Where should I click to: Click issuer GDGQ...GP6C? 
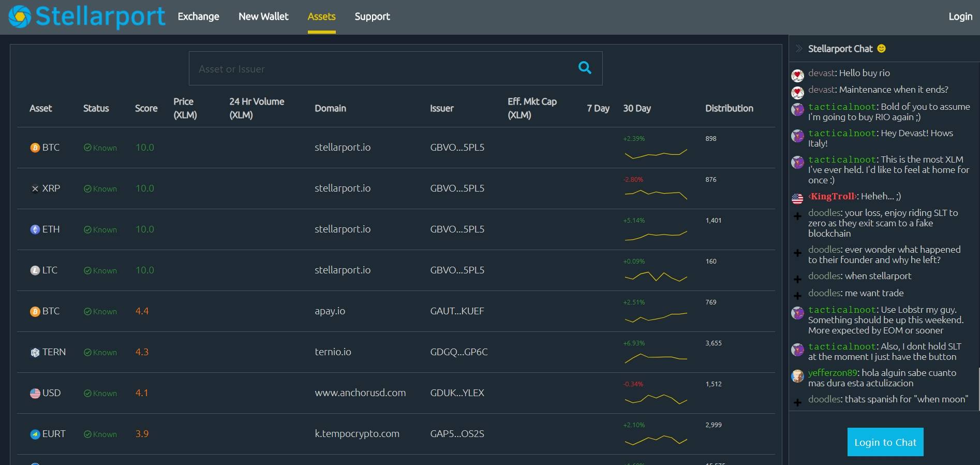click(x=459, y=352)
